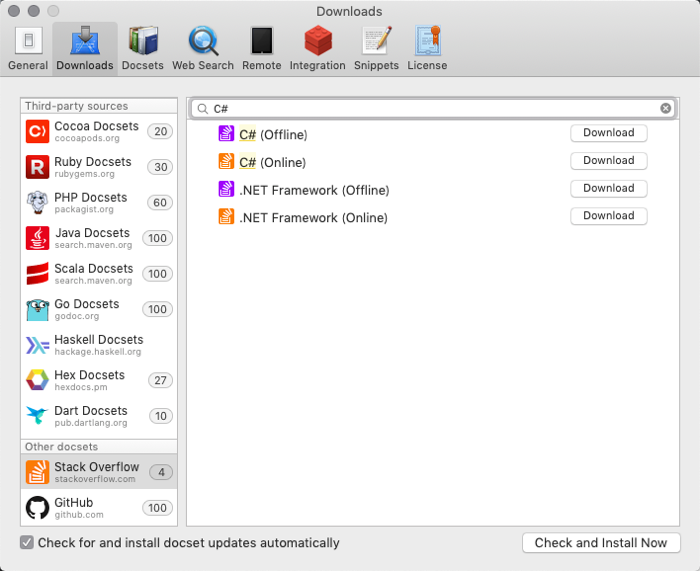Switch to the General tab label
Screen dimensions: 700x571
click(28, 65)
